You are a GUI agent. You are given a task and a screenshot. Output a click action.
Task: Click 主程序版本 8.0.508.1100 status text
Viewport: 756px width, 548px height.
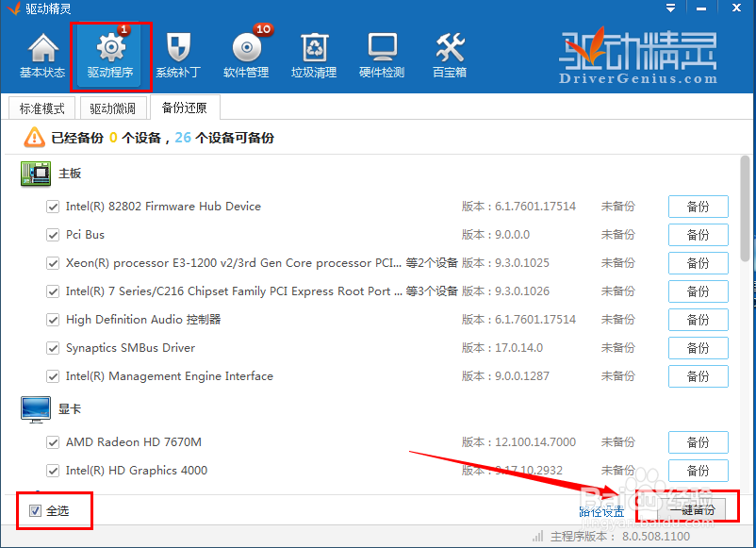click(620, 537)
